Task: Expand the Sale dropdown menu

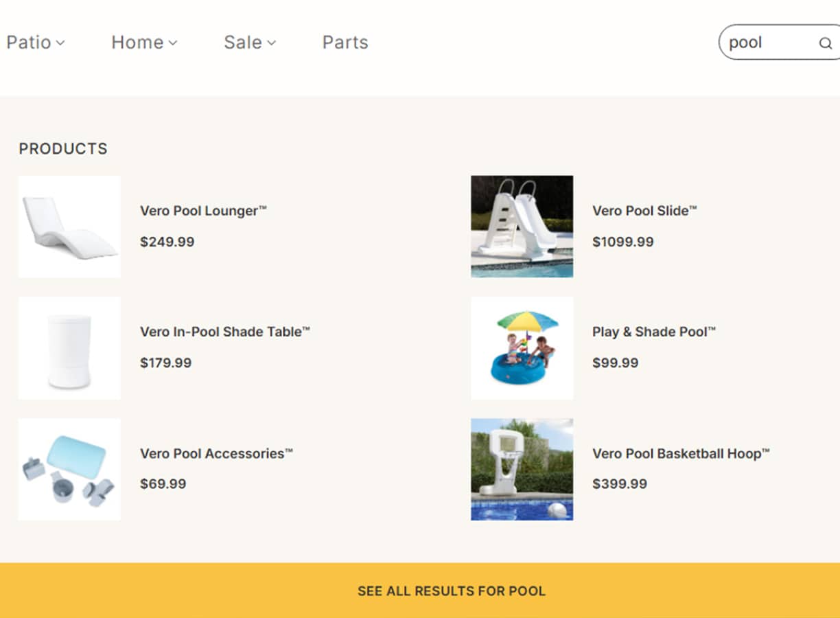Action: point(250,43)
